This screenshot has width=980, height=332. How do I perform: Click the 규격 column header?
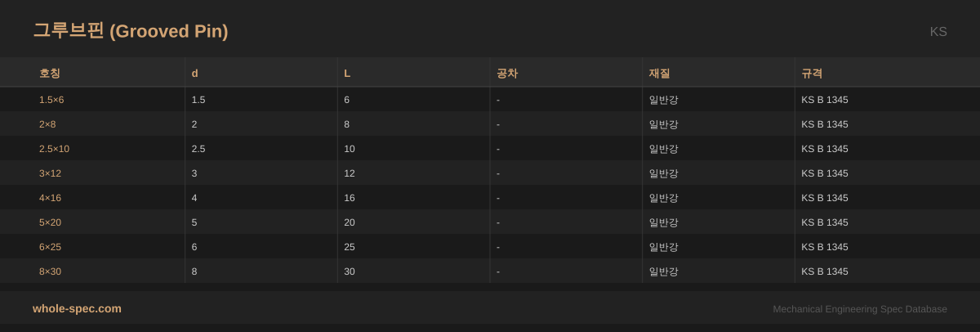click(x=812, y=73)
